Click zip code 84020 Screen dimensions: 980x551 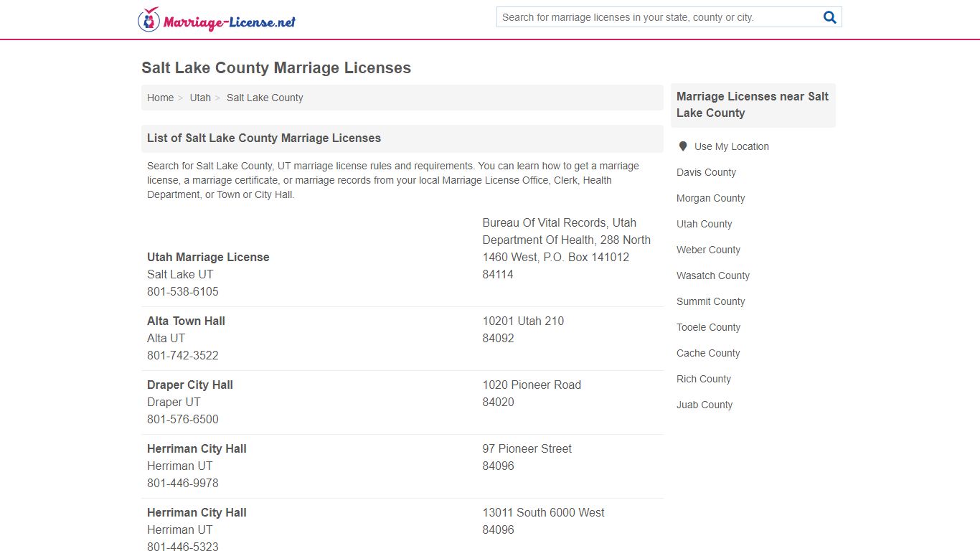(x=498, y=402)
